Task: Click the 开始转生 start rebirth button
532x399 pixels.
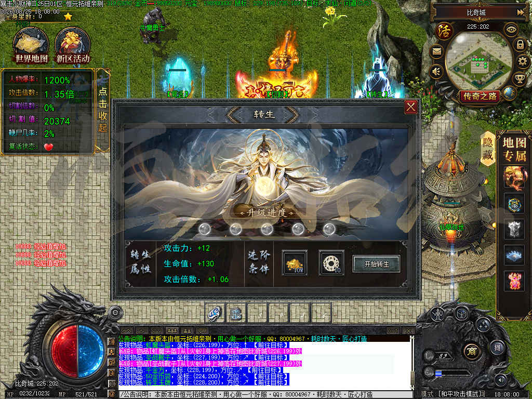Action: pyautogui.click(x=376, y=264)
